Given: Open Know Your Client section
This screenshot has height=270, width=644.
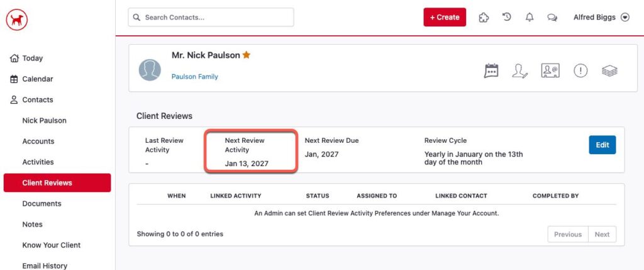Looking at the screenshot, I should pyautogui.click(x=52, y=245).
